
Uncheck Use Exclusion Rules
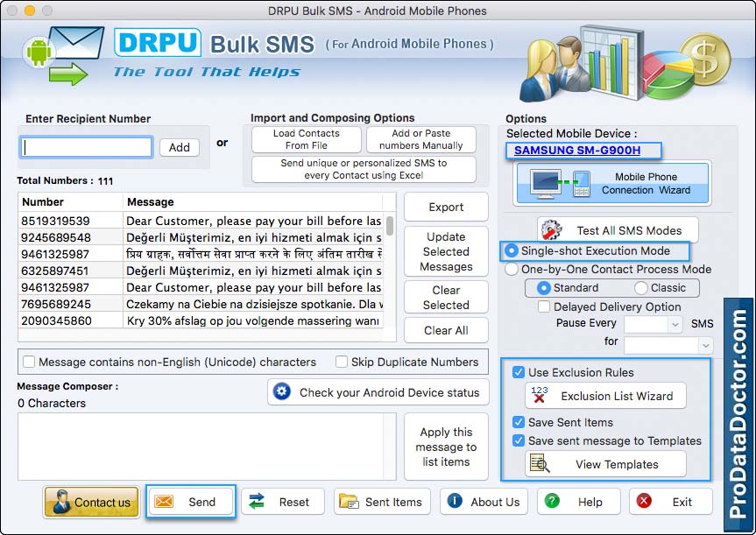519,372
